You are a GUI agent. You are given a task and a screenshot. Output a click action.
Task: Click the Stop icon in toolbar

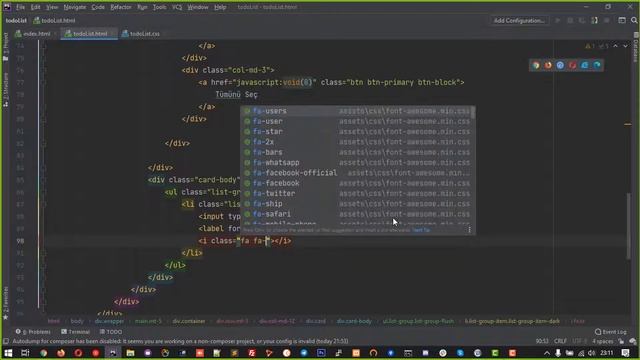click(x=607, y=20)
